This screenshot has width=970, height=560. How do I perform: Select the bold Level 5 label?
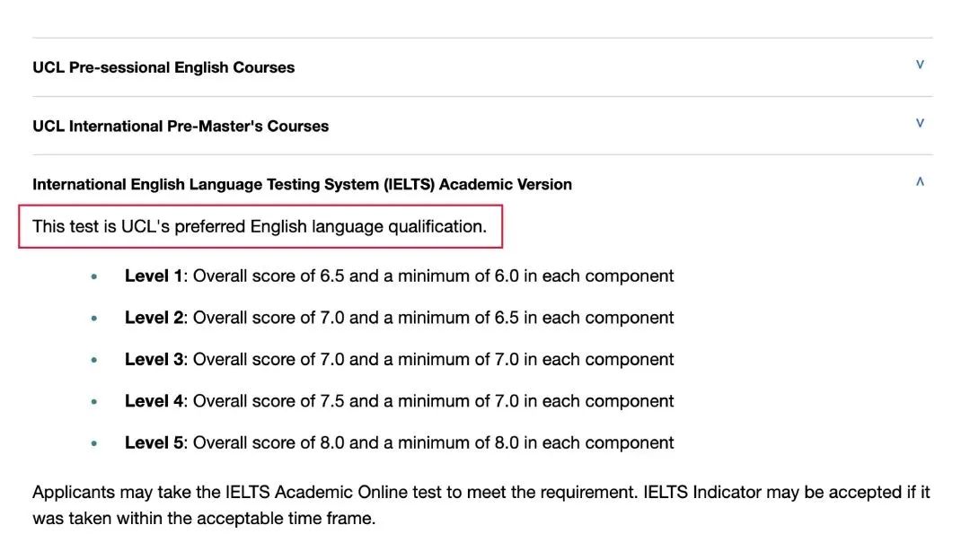point(154,442)
